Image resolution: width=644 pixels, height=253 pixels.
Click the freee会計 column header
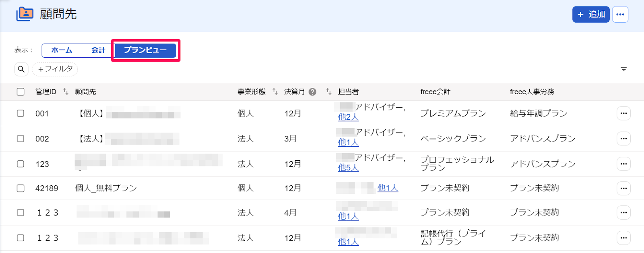pos(435,92)
